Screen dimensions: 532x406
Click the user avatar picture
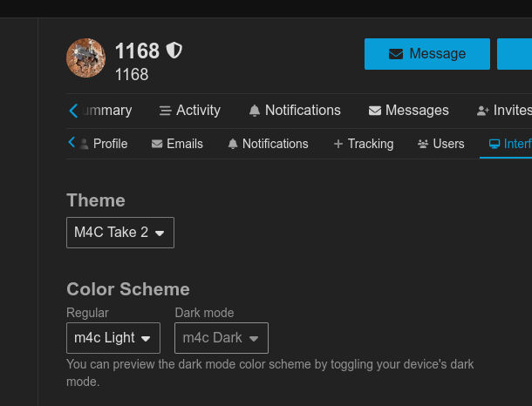[85, 58]
